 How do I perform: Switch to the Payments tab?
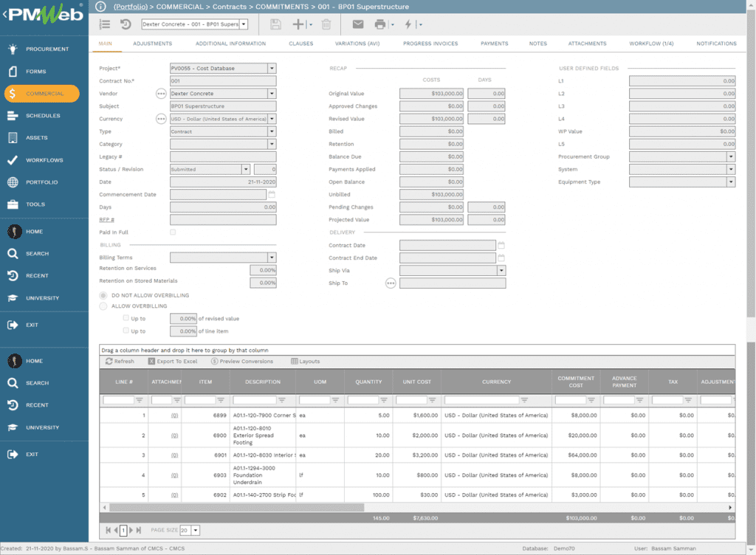click(494, 44)
